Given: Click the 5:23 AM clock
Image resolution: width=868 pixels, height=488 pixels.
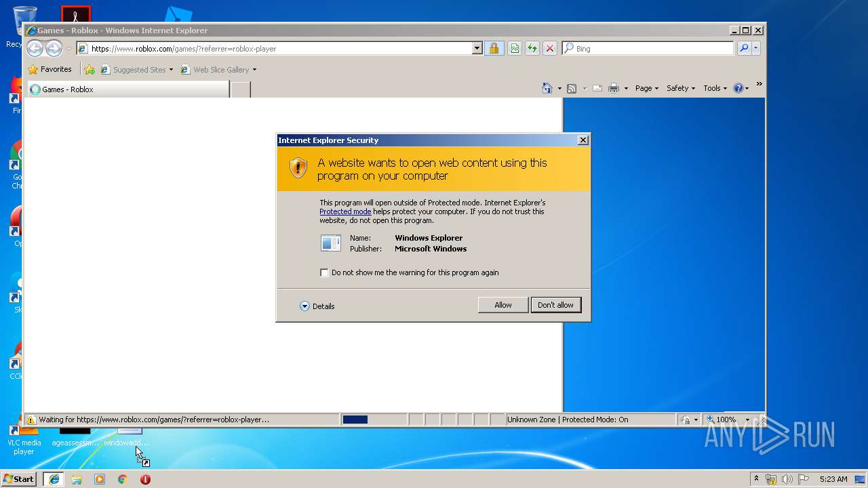Looking at the screenshot, I should click(x=833, y=479).
